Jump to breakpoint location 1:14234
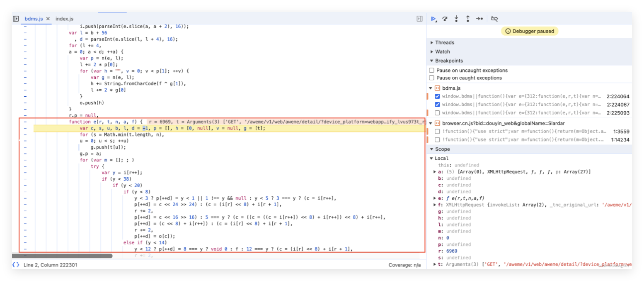This screenshot has width=644, height=281. [620, 140]
